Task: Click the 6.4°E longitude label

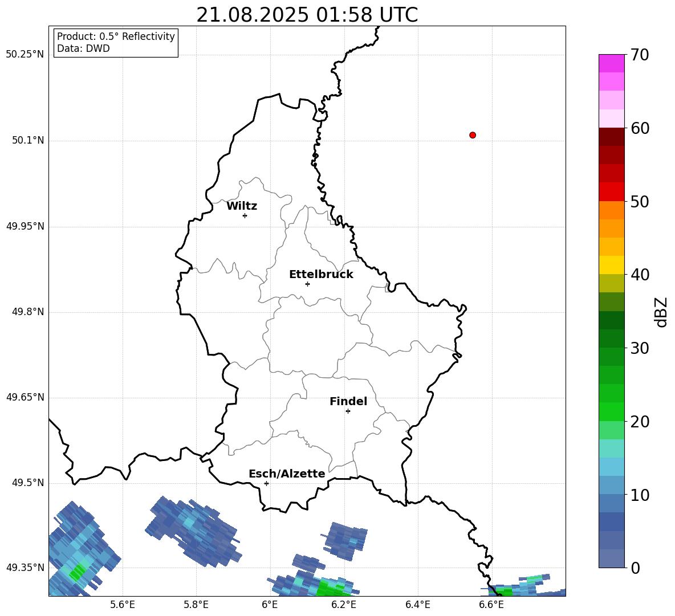Action: (417, 605)
